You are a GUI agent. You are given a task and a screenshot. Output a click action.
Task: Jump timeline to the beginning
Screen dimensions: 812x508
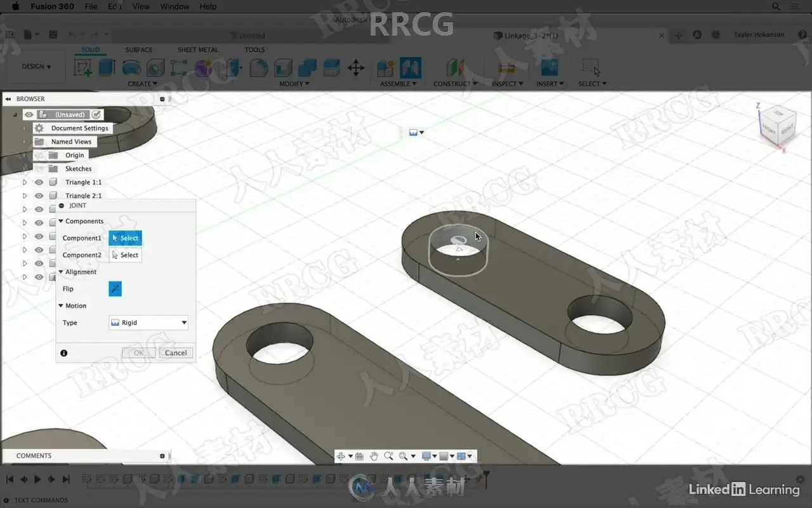[x=10, y=479]
